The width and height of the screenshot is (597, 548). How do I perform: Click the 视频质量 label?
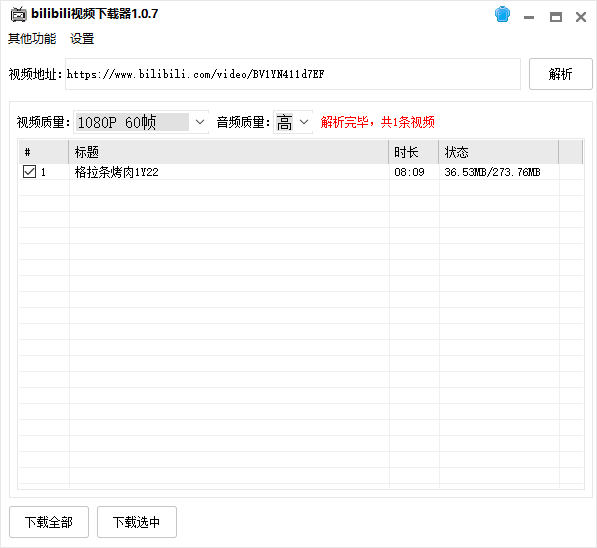[43, 122]
